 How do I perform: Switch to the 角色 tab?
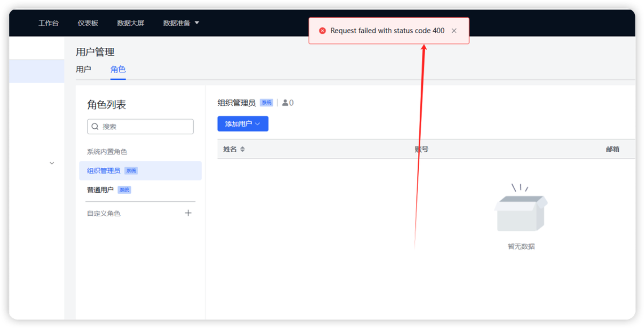[118, 69]
